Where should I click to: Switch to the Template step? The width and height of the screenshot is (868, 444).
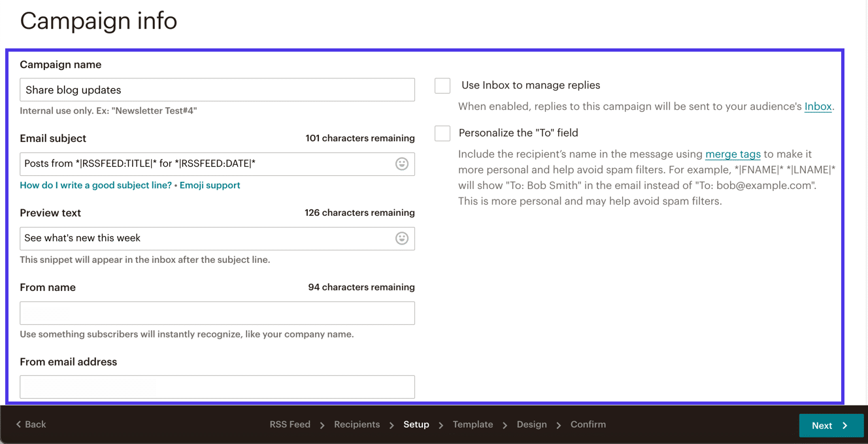[473, 424]
